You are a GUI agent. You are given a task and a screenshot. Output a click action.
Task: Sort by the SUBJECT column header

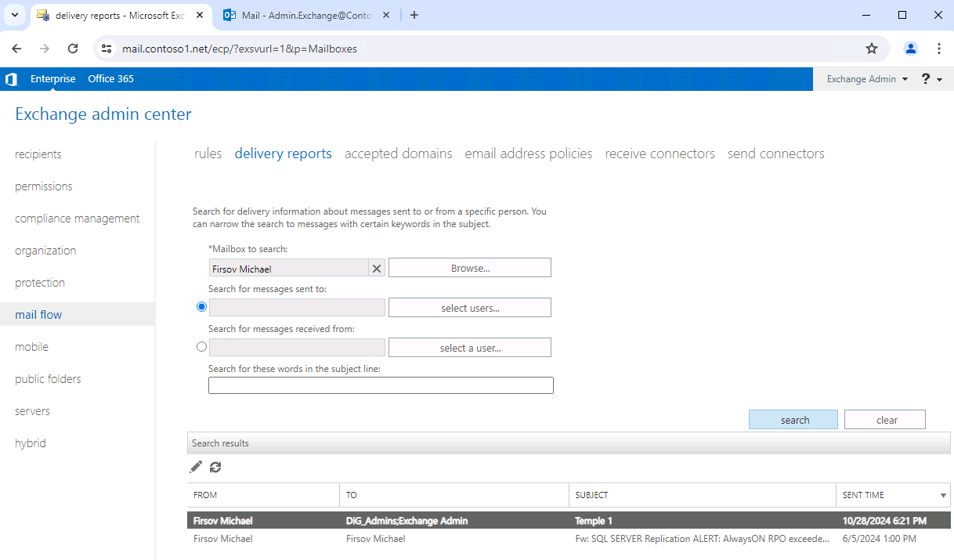pyautogui.click(x=703, y=495)
